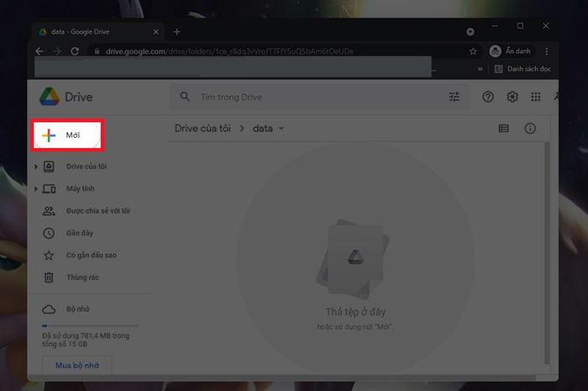This screenshot has height=391, width=588.
Task: Open search filter options icon
Action: 454,97
